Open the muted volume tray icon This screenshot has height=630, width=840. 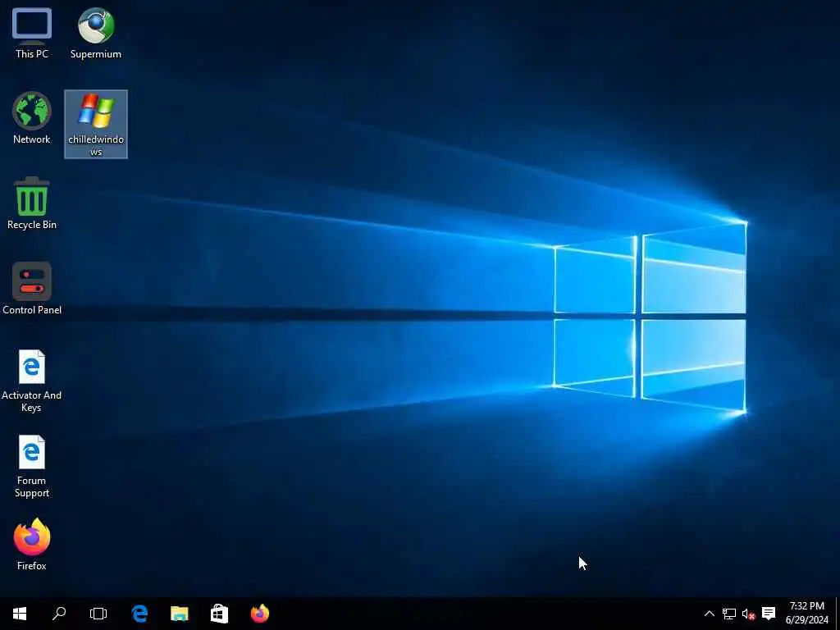point(748,614)
